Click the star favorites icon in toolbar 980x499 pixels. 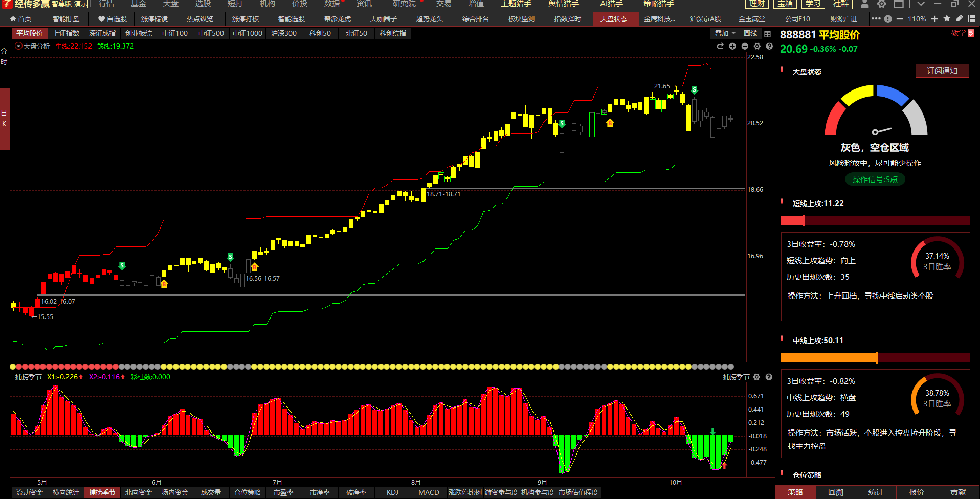[x=947, y=19]
